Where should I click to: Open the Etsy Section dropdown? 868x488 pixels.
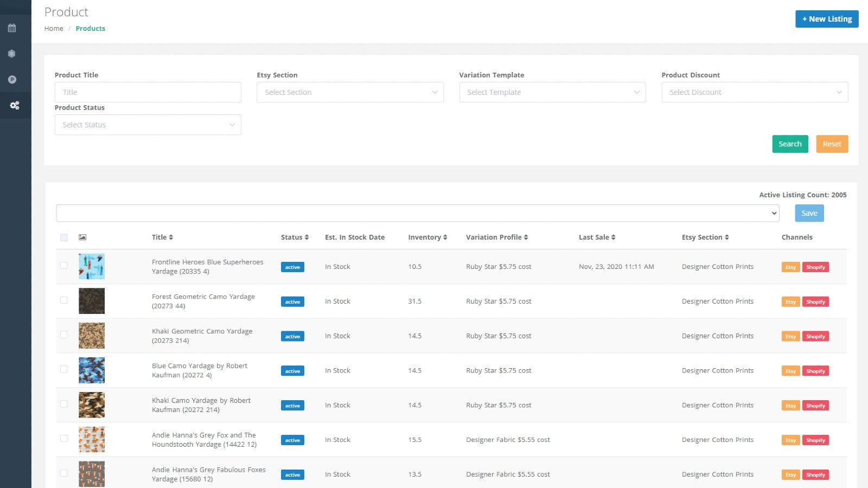coord(350,92)
